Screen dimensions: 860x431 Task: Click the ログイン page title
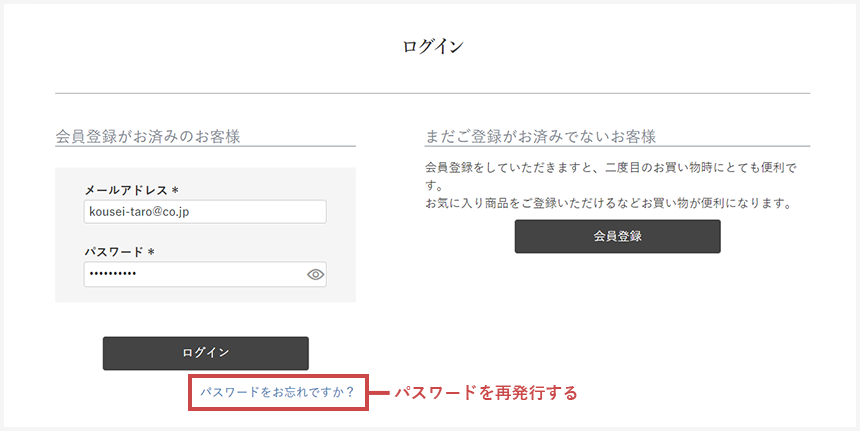coord(432,46)
